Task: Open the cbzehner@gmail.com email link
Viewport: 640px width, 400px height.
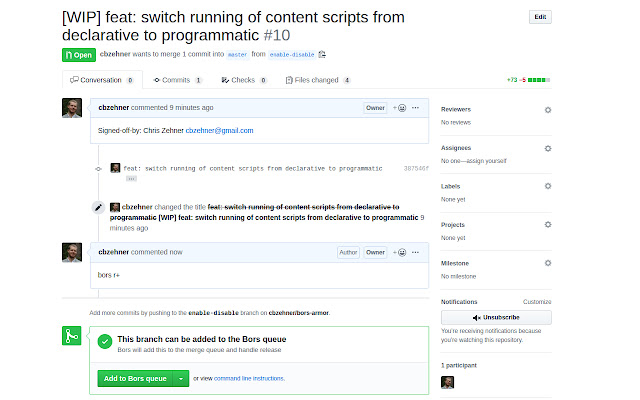Action: pos(219,131)
